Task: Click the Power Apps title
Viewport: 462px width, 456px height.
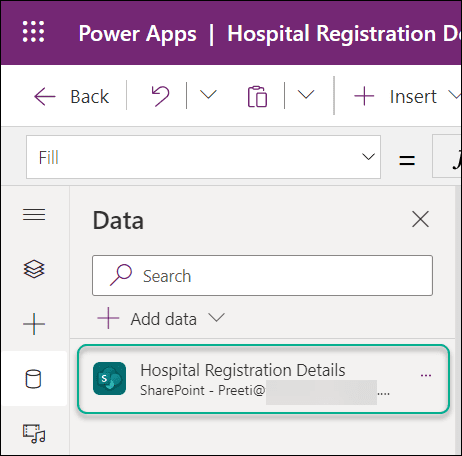Action: tap(138, 34)
